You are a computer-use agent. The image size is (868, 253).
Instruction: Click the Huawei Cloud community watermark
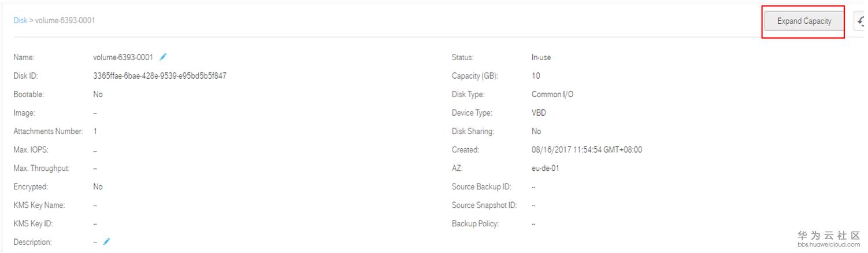(x=829, y=238)
